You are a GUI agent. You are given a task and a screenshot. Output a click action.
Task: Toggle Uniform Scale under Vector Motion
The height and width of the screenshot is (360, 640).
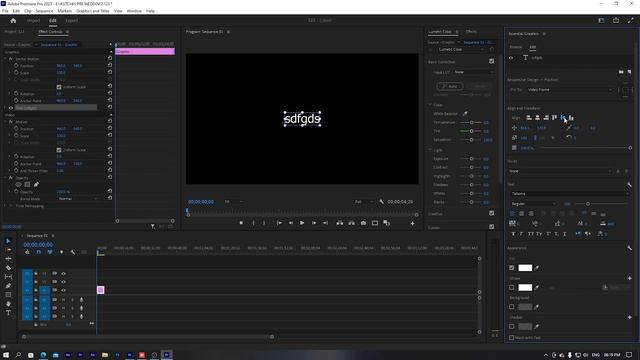pos(59,87)
